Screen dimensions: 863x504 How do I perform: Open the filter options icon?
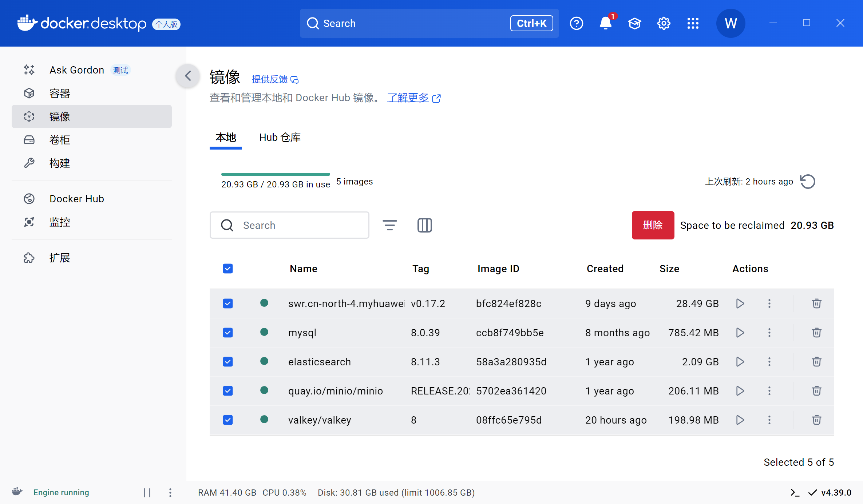pyautogui.click(x=389, y=225)
